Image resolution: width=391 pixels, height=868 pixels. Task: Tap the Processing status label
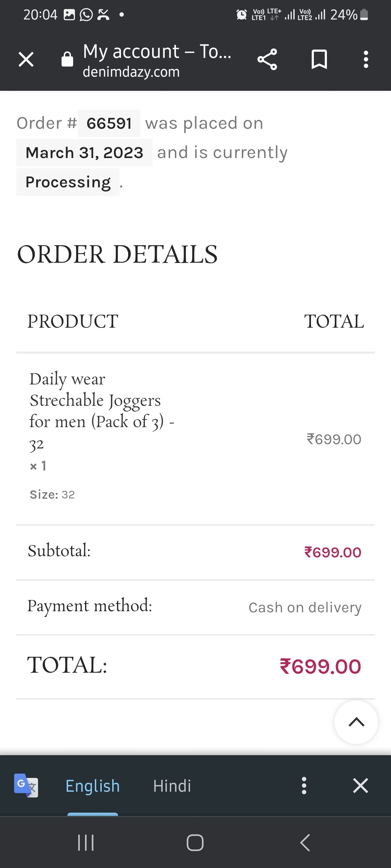[68, 182]
